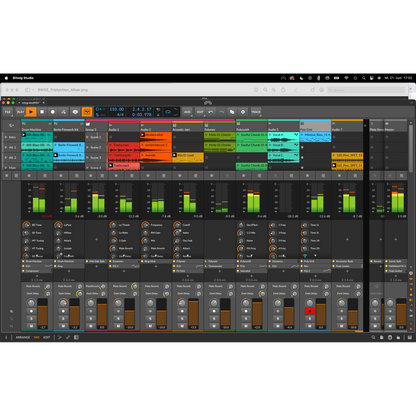This screenshot has height=416, width=416.
Task: Launch the Alt. 1 scene with its play triangle
Action: (6, 147)
